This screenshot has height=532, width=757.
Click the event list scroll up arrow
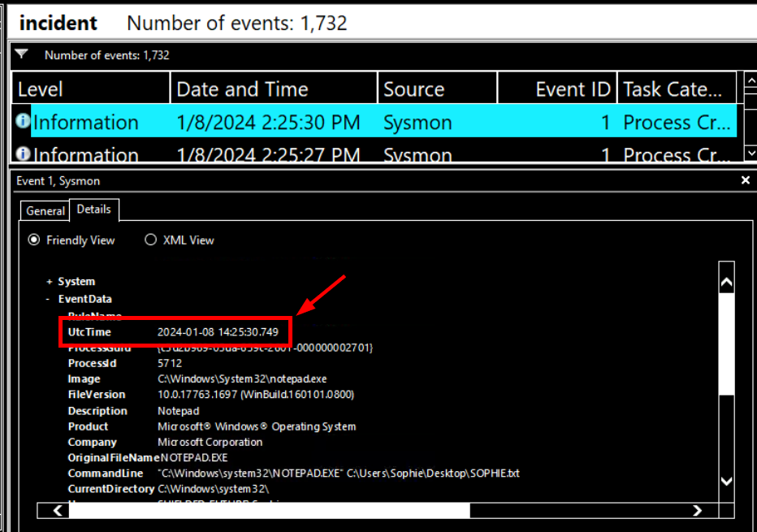pyautogui.click(x=750, y=88)
